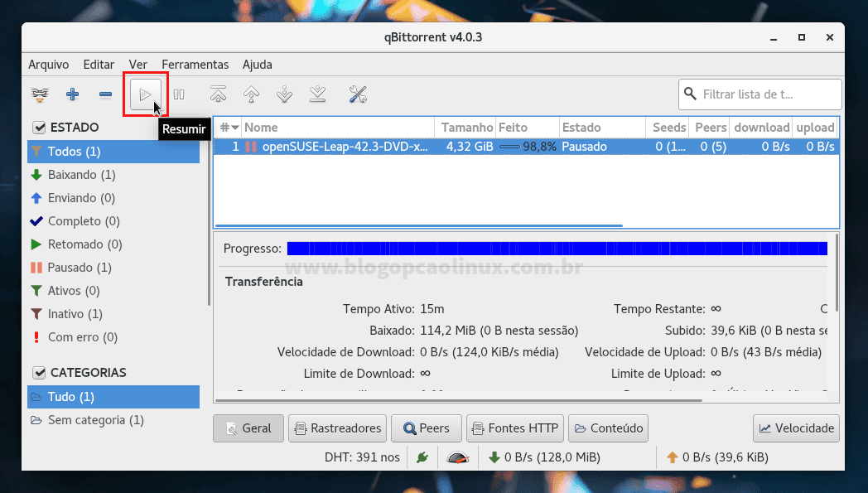Click the 98,8% progress bar cell

point(528,147)
